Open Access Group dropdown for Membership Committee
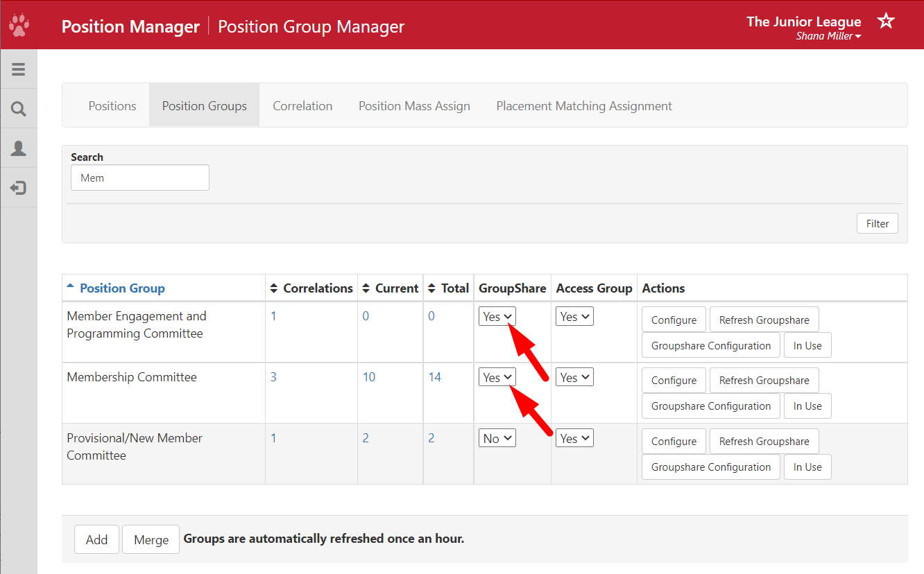This screenshot has height=574, width=924. [574, 377]
